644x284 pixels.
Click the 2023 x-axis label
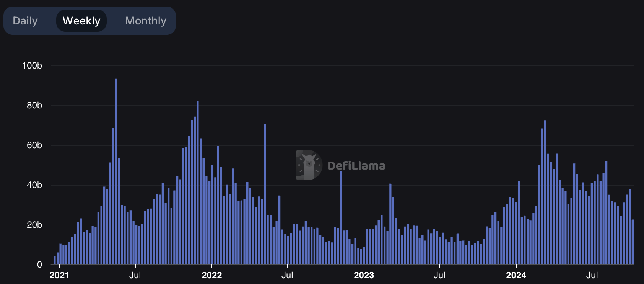pos(364,275)
